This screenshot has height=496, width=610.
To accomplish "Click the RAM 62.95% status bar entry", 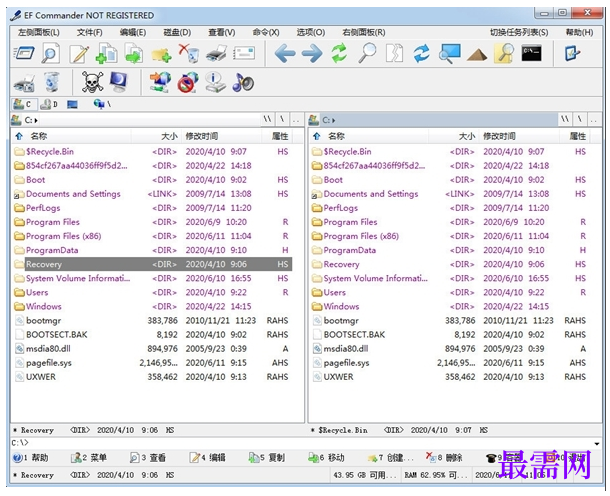I will 436,475.
